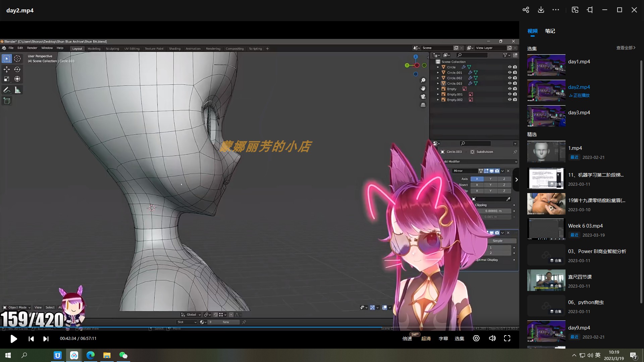The image size is (644, 362).
Task: Switch to the 视频 tab
Action: [x=532, y=31]
